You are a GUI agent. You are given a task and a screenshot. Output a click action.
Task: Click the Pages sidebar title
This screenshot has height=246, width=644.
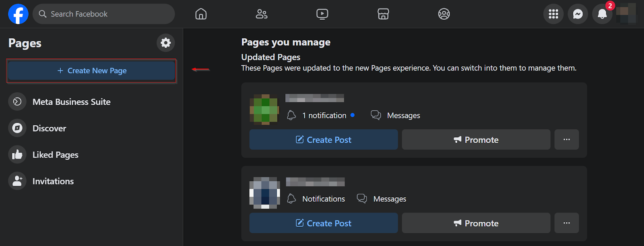point(25,43)
